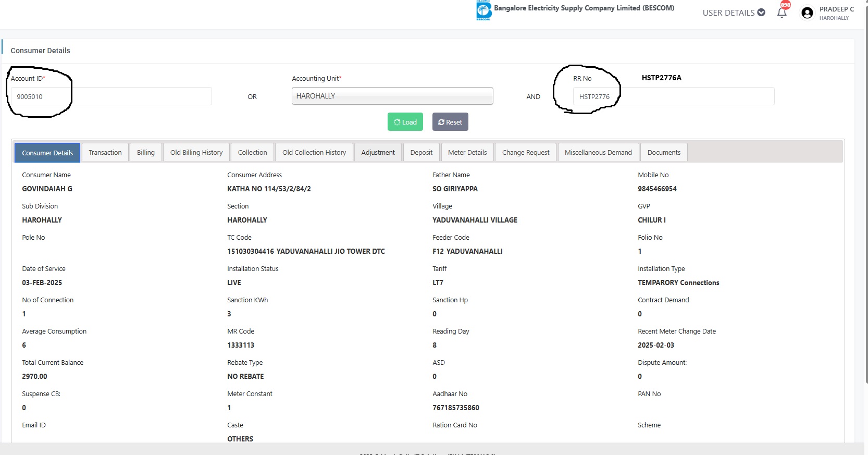Screen dimensions: 868x455
Task: Click the meter change date 2025-02-03
Action: point(656,345)
